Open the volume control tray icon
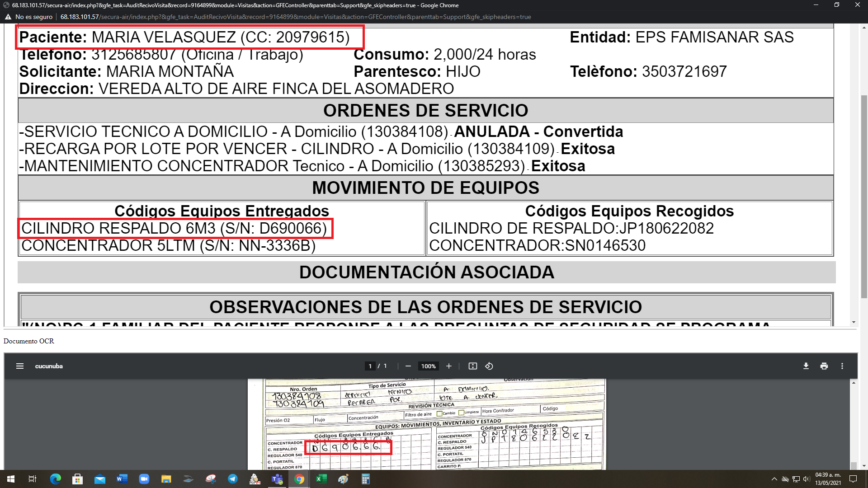 click(x=807, y=479)
